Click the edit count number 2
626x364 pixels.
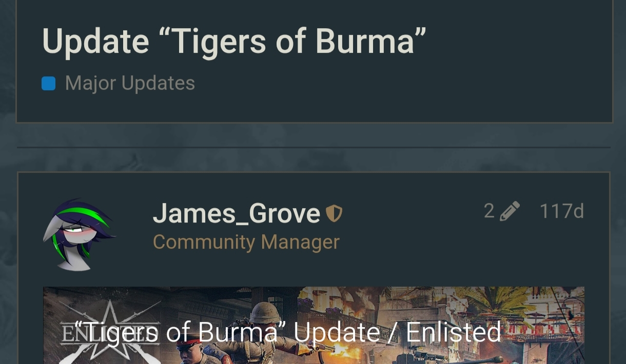(x=489, y=211)
